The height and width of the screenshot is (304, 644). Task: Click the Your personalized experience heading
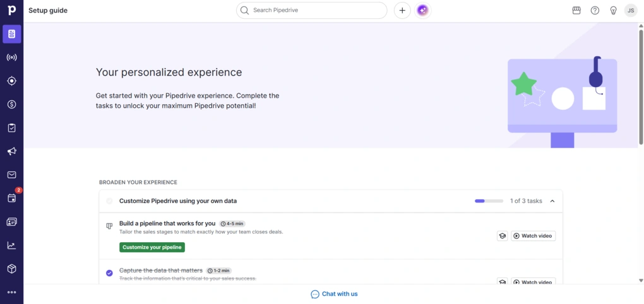click(x=169, y=73)
